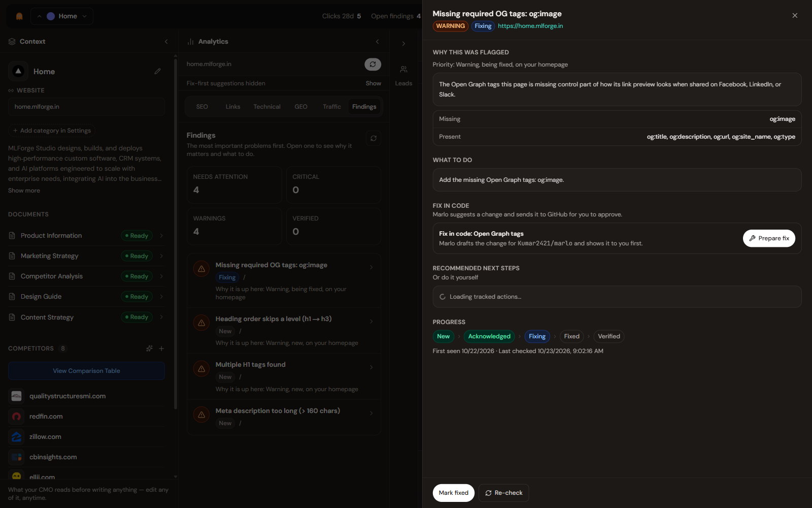Image resolution: width=812 pixels, height=508 pixels.
Task: Open the https://home.mlforge.in link
Action: point(530,26)
